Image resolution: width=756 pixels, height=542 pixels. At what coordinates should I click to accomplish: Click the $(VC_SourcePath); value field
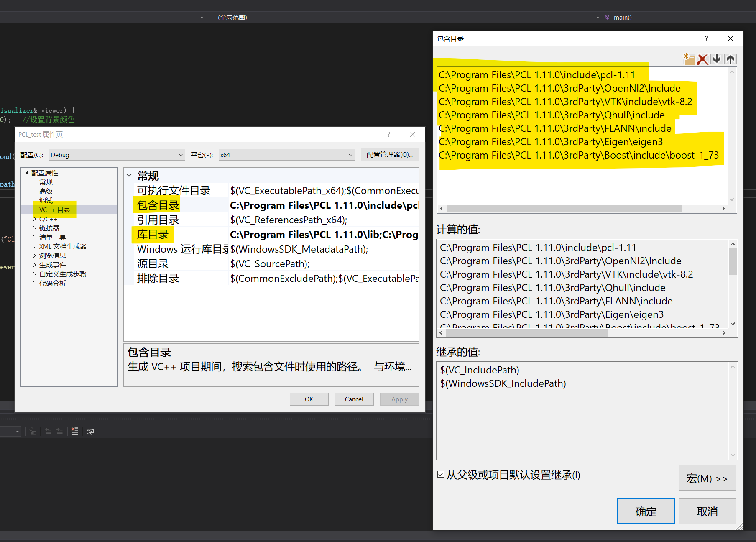coord(324,264)
